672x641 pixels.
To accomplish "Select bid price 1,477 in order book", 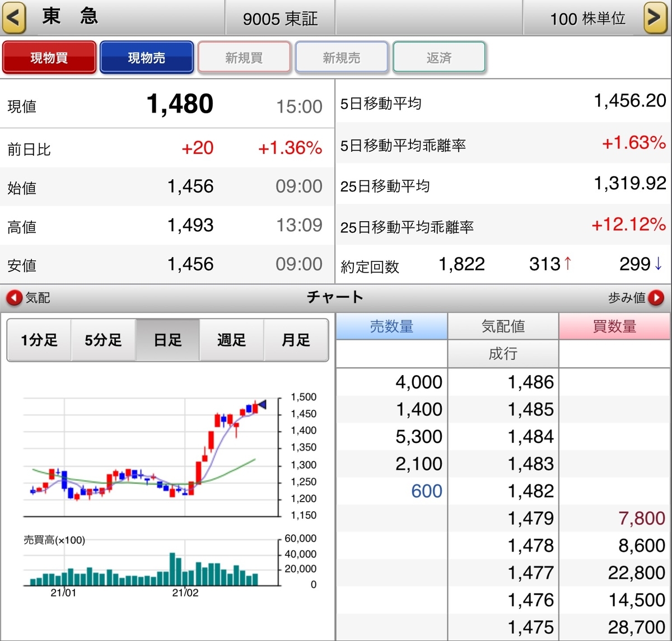I will tap(530, 573).
